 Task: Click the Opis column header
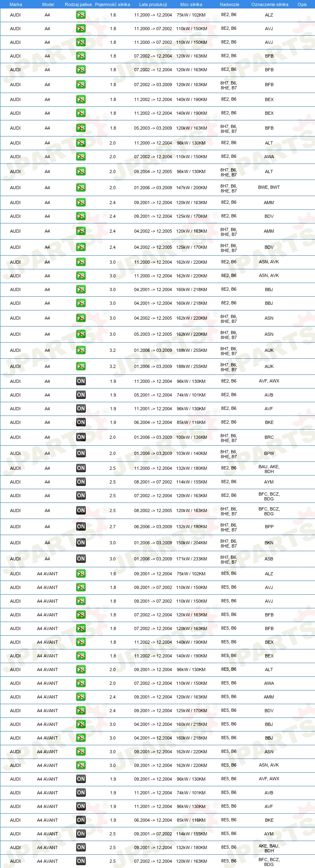(x=302, y=4)
